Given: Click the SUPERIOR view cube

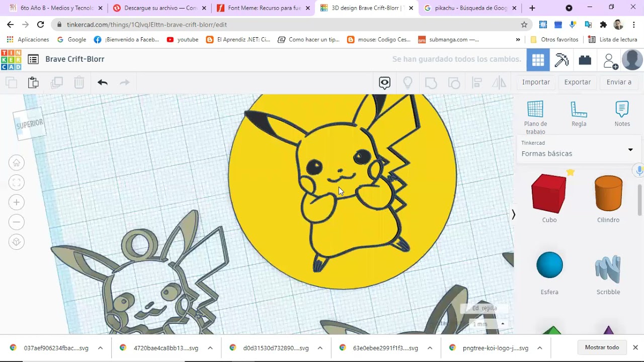Looking at the screenshot, I should point(30,124).
